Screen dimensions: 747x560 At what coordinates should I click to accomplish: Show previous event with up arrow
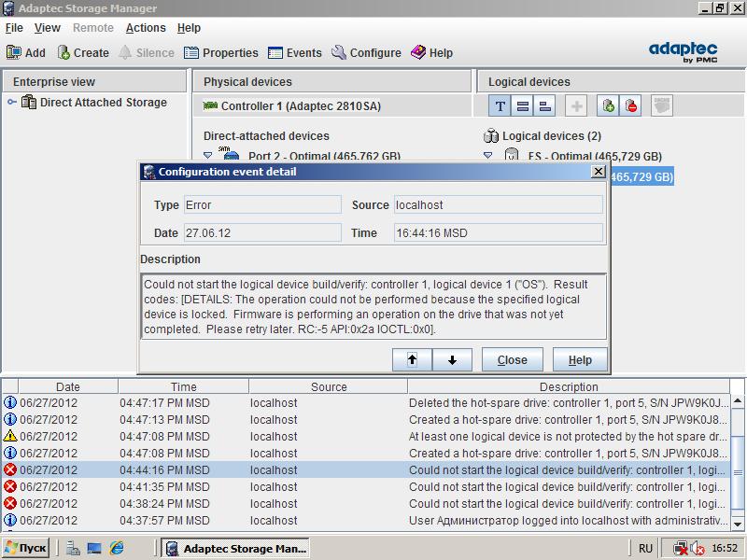click(412, 360)
